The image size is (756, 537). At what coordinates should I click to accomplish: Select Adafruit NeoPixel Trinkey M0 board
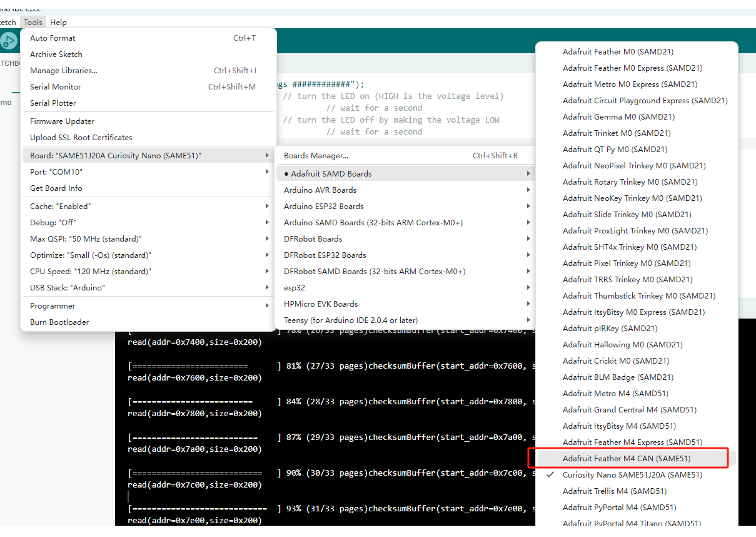(x=637, y=166)
